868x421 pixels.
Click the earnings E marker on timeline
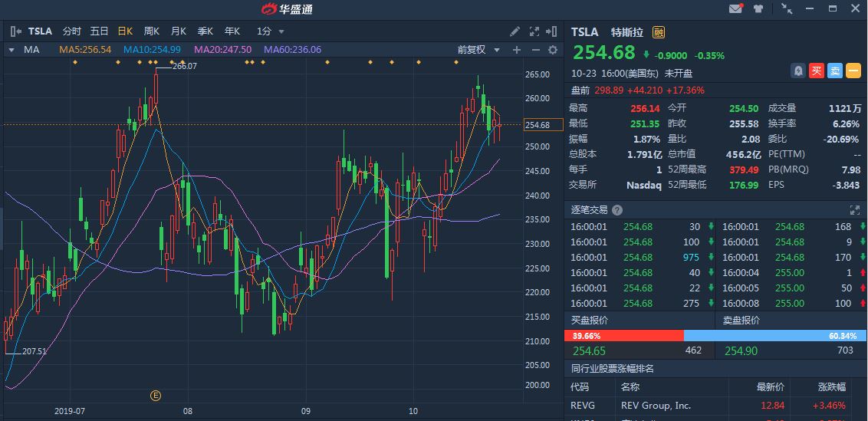pyautogui.click(x=156, y=396)
